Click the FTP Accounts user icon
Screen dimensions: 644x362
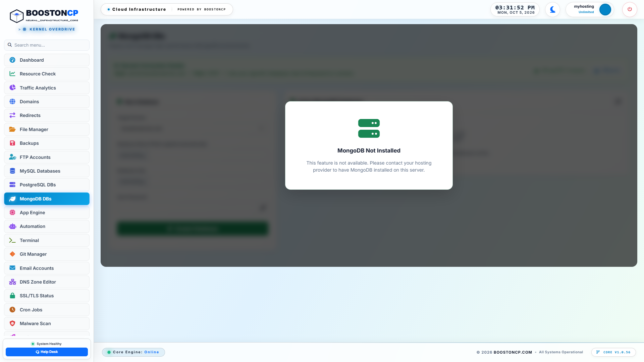coord(12,157)
